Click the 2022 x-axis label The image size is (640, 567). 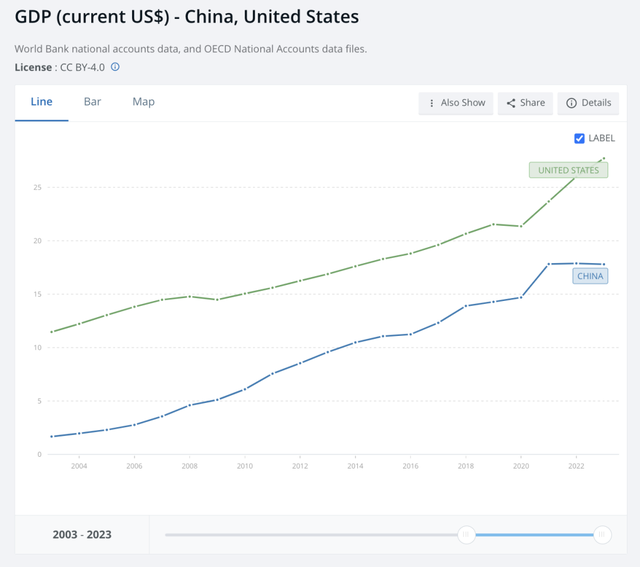[x=576, y=466]
